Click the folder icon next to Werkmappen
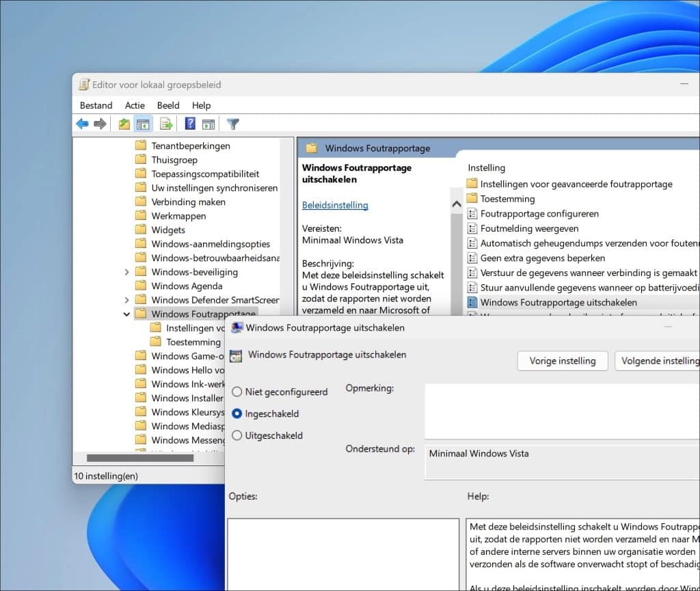Viewport: 700px width, 591px height. 141,215
